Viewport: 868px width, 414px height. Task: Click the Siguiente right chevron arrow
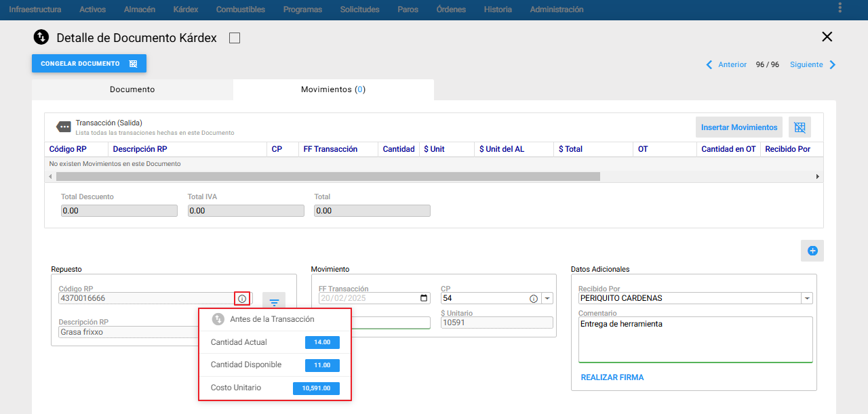(833, 65)
